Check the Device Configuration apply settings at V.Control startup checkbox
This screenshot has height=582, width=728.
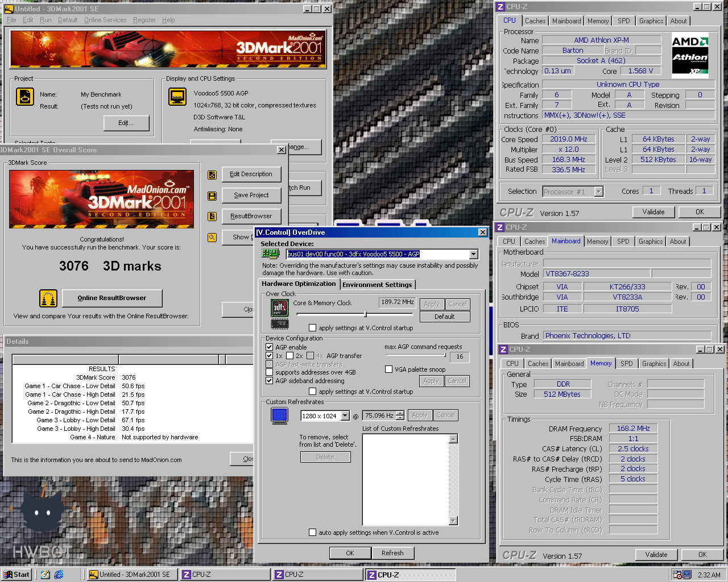tap(312, 392)
